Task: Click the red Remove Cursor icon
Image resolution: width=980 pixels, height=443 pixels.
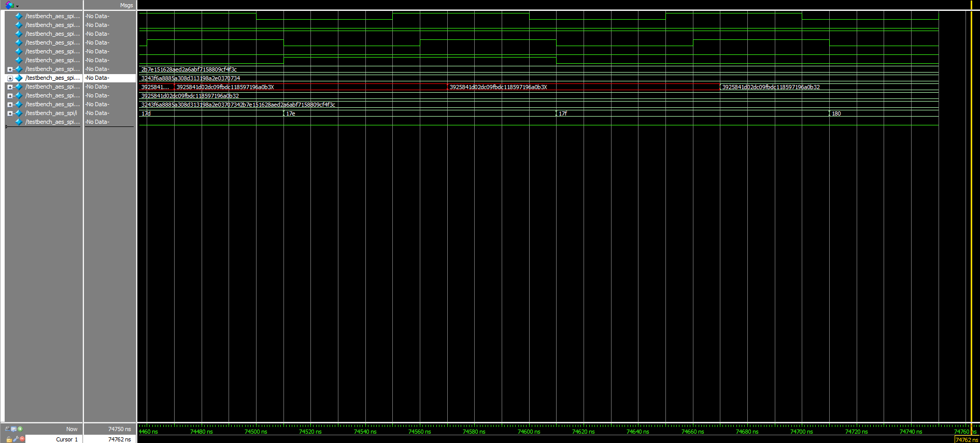Action: tap(22, 439)
